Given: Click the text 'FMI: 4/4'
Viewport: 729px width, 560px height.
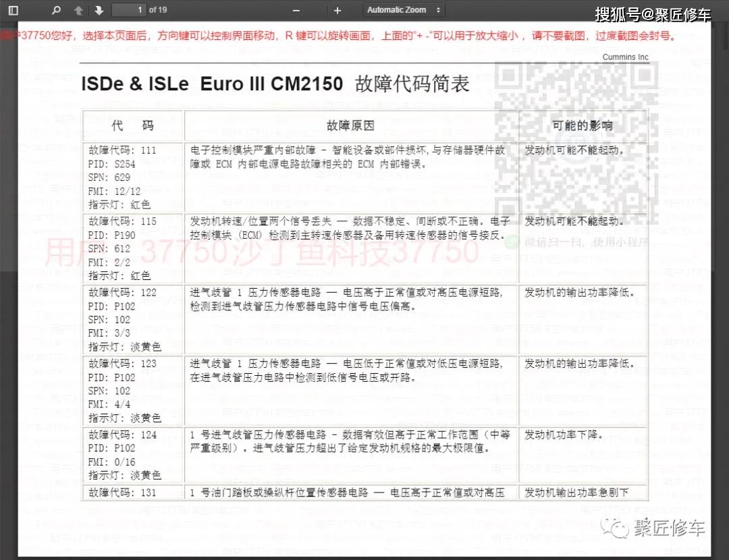Looking at the screenshot, I should click(109, 404).
